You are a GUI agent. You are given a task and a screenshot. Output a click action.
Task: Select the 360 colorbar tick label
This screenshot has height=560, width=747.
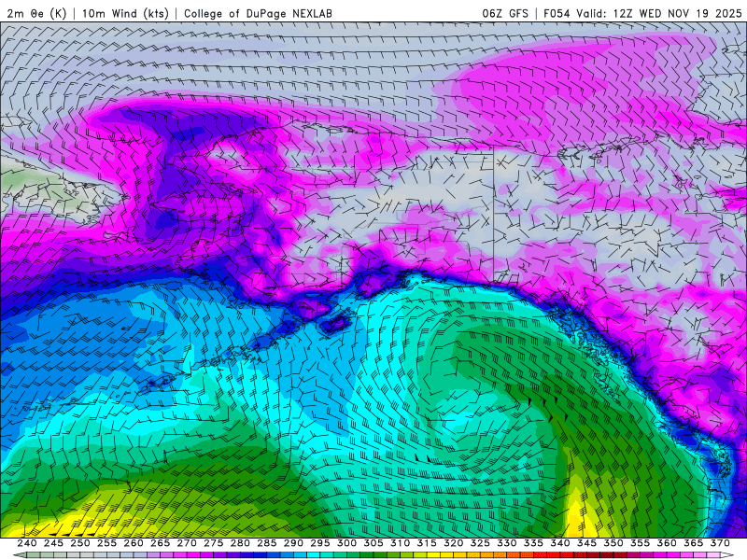coord(667,543)
